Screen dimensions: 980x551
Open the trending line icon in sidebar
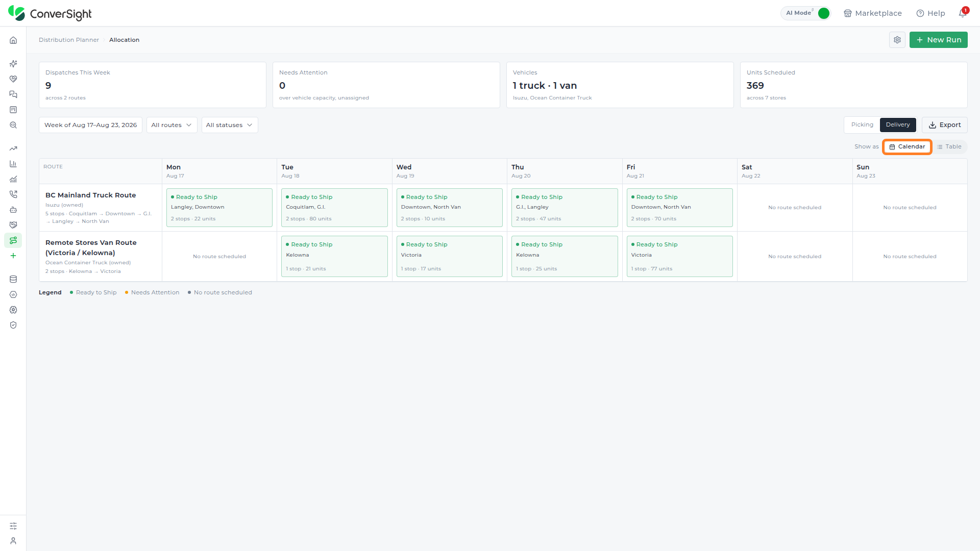(13, 148)
